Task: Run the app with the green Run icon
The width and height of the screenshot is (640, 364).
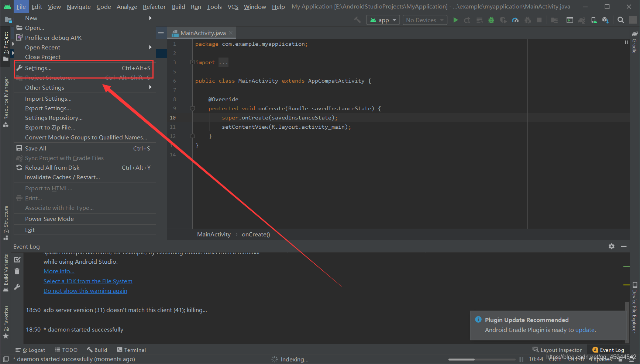Action: (455, 20)
